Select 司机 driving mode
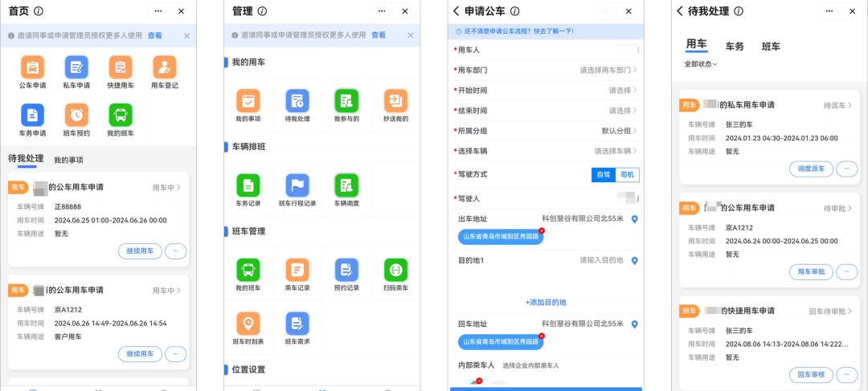This screenshot has height=391, width=868. click(627, 175)
